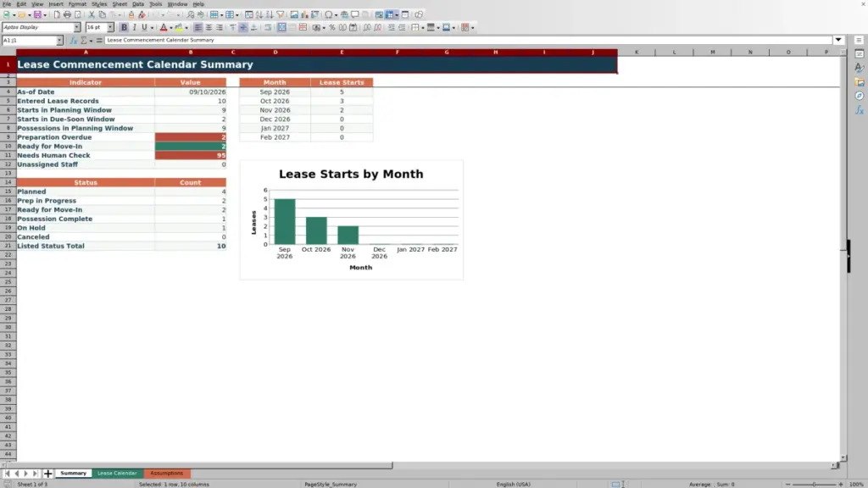Click the Insert Image icon

coord(294,15)
